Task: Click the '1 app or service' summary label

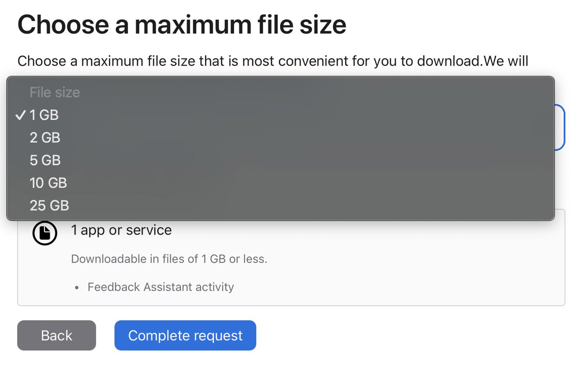Action: (121, 230)
